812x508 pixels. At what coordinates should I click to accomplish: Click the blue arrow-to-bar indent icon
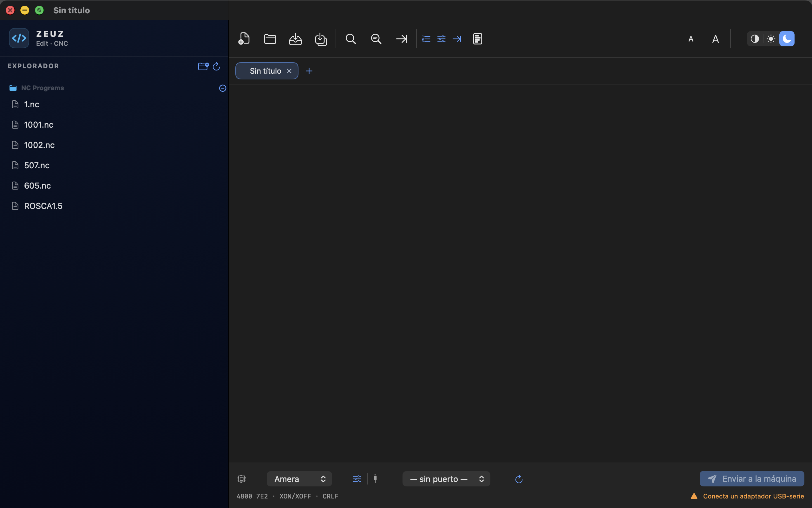(x=457, y=39)
